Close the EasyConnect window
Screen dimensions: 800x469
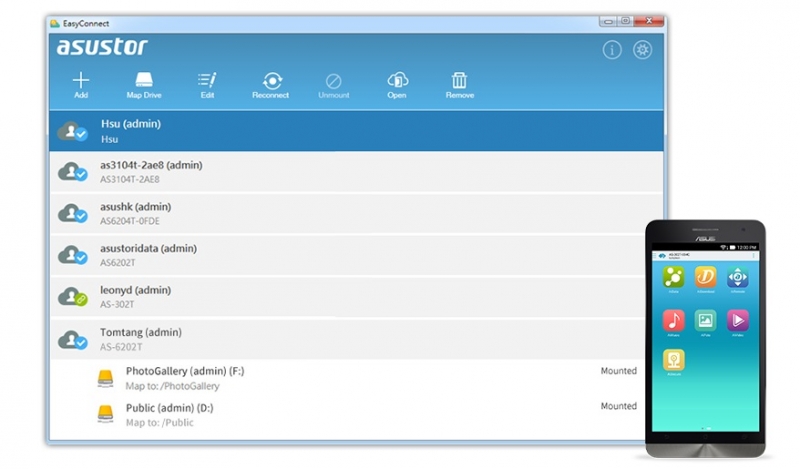pos(648,21)
